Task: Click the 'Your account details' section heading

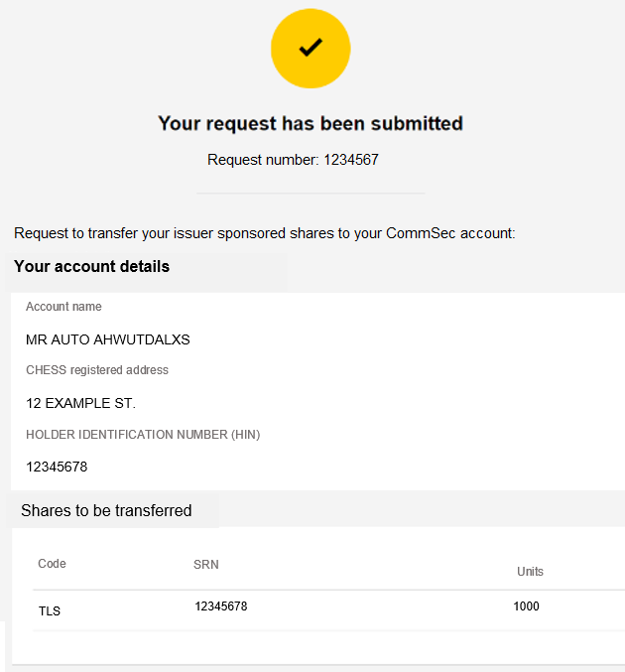Action: [x=91, y=267]
